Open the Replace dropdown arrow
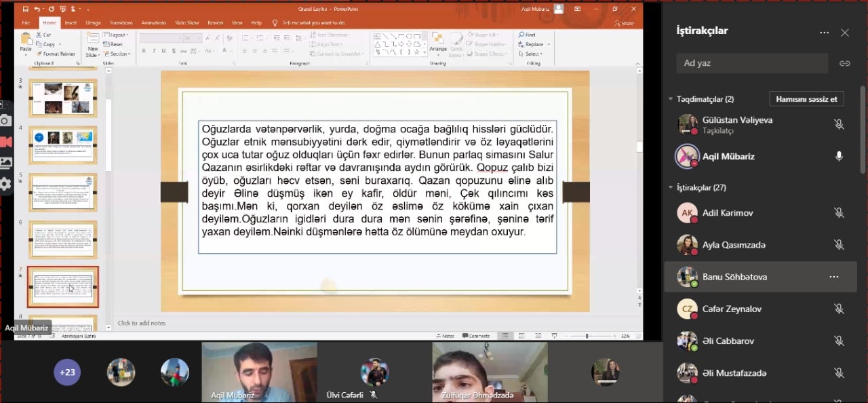This screenshot has width=868, height=403. point(549,44)
